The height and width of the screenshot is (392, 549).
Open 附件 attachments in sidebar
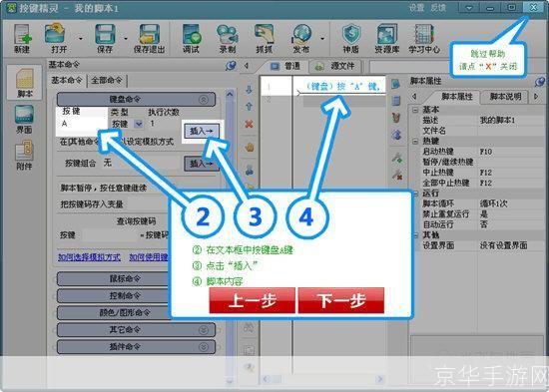[x=24, y=156]
